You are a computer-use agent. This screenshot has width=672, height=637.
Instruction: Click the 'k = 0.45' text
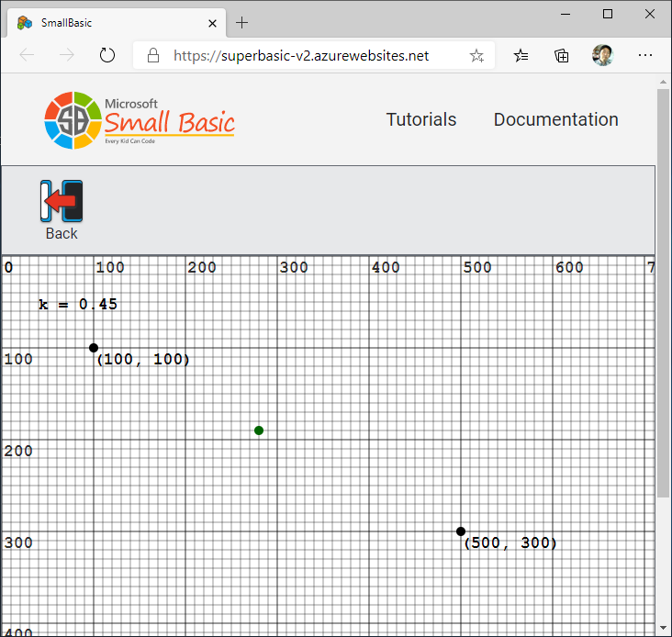78,304
